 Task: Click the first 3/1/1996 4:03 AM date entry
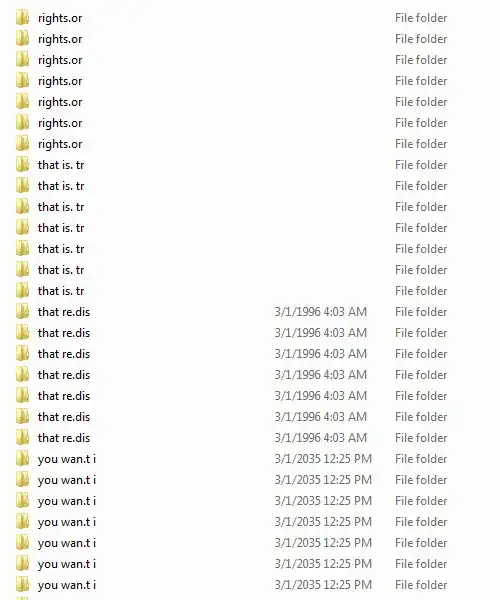pyautogui.click(x=321, y=312)
